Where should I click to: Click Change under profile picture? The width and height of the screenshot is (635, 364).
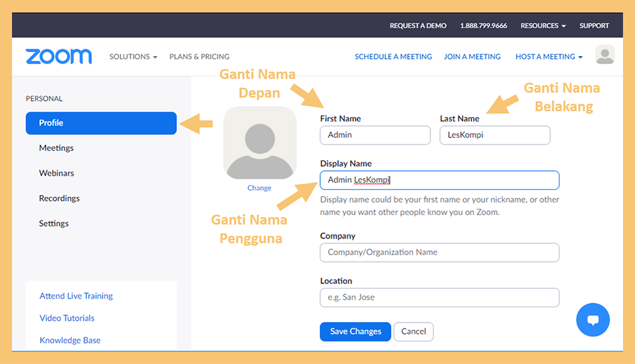coord(259,188)
